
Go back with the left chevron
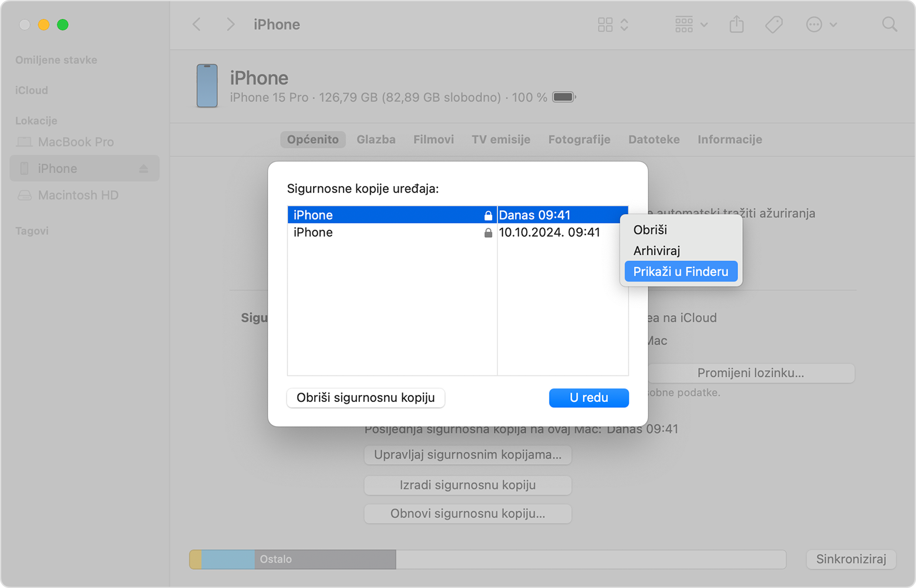click(x=197, y=24)
